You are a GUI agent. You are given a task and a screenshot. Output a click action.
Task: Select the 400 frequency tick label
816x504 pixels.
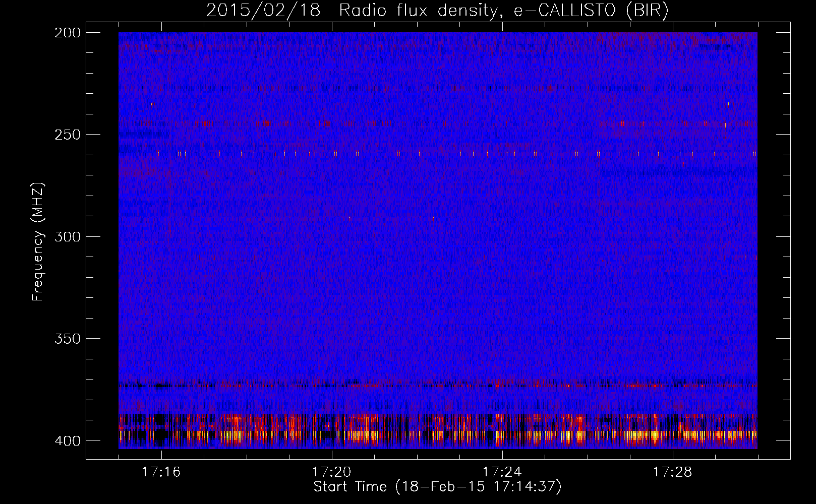[x=67, y=441]
